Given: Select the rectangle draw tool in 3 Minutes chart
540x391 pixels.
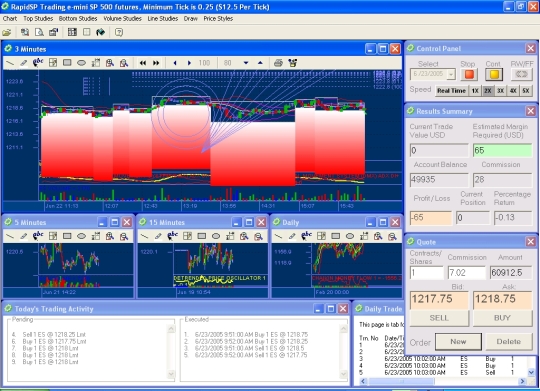Looking at the screenshot, I should pyautogui.click(x=67, y=63).
